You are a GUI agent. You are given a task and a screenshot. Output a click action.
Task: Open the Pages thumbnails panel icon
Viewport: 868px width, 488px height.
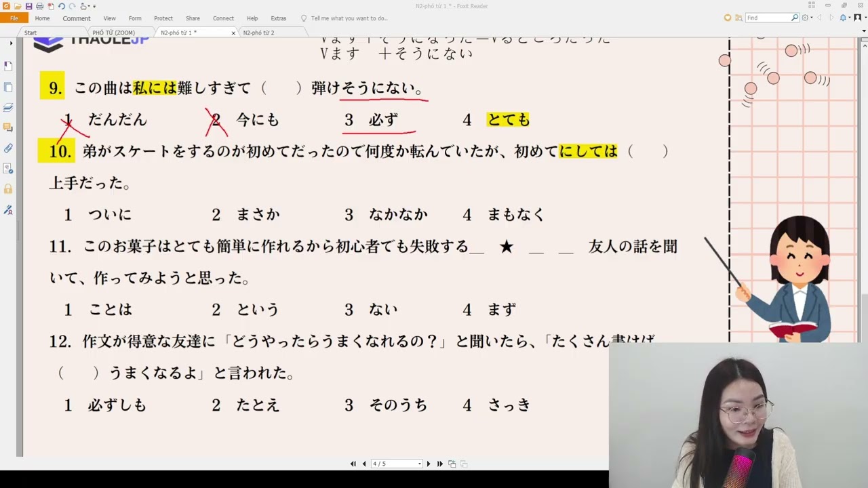click(x=8, y=87)
